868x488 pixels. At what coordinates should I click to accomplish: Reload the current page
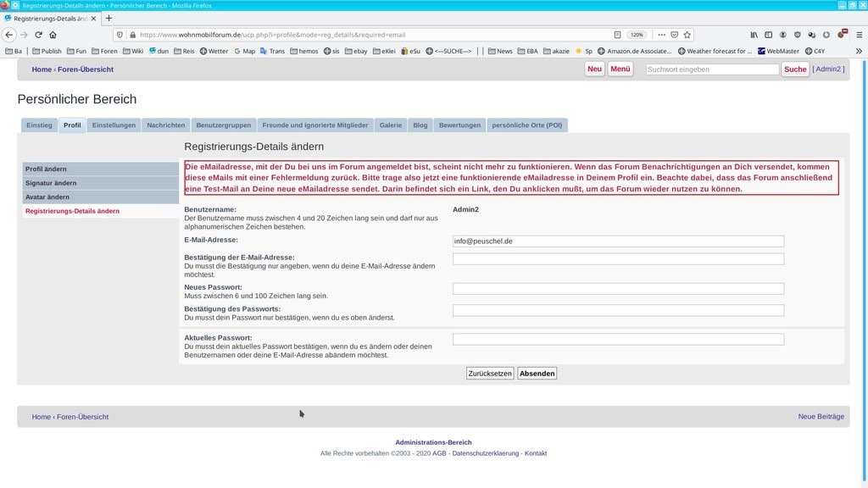pyautogui.click(x=38, y=34)
